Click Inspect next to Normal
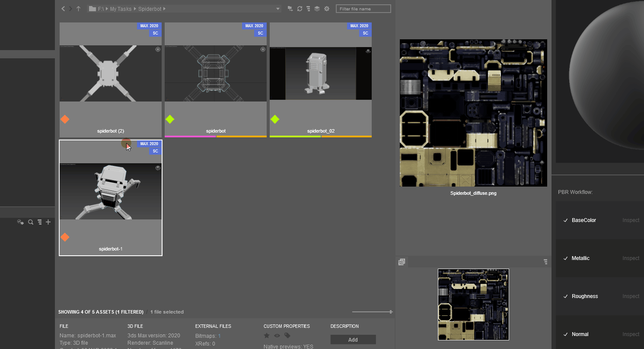The width and height of the screenshot is (644, 349). coord(631,334)
